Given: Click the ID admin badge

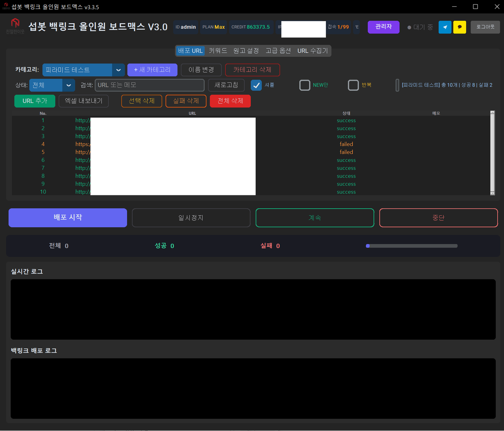Looking at the screenshot, I should click(185, 27).
